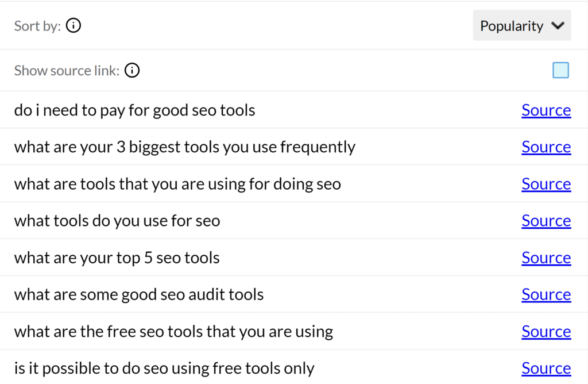Open the Popularity sort dropdown
588x384 pixels.
coord(521,25)
